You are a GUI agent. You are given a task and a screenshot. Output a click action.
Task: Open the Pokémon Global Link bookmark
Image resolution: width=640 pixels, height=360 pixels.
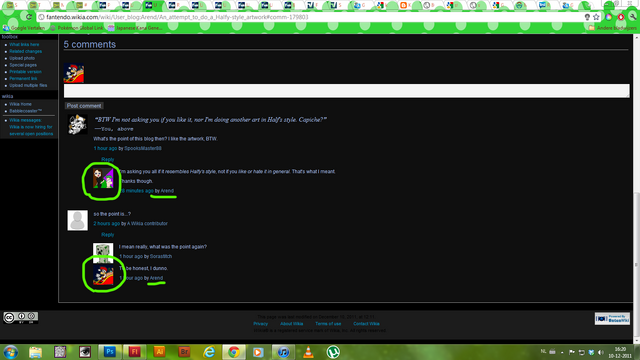(77, 28)
